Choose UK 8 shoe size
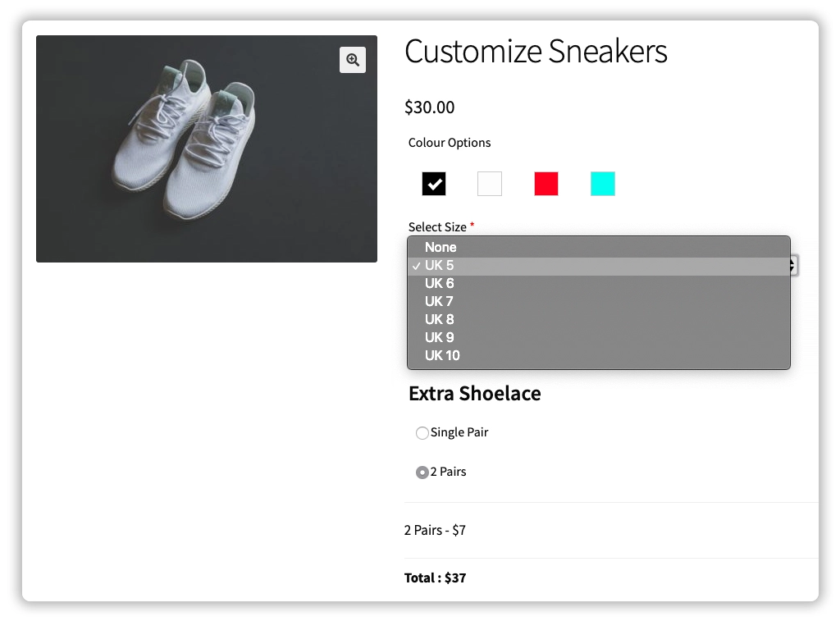Image resolution: width=840 pixels, height=621 pixels. pos(440,320)
